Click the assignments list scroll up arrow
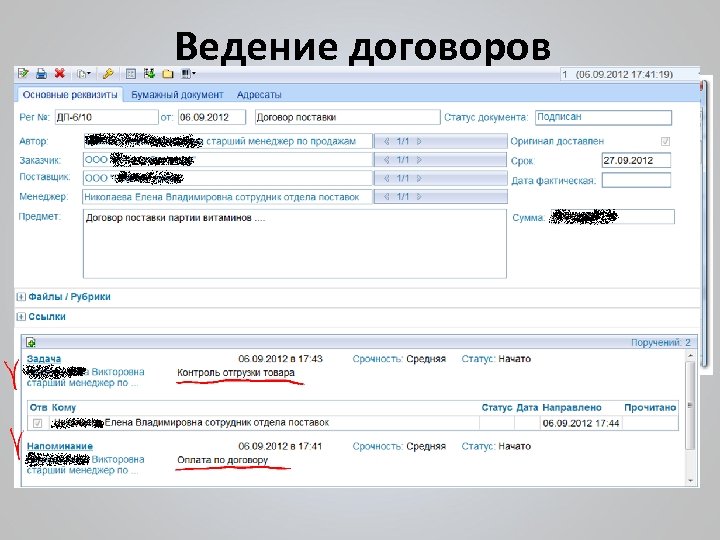720x540 pixels. pos(690,356)
